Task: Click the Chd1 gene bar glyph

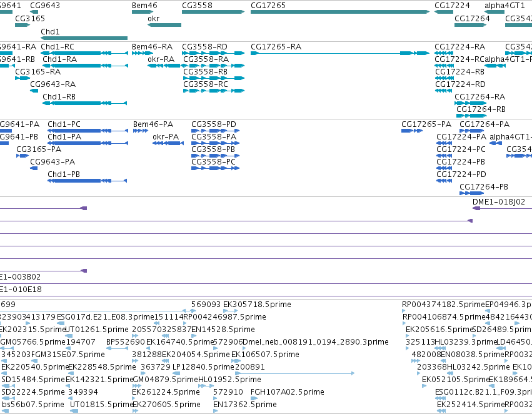Action: point(84,38)
